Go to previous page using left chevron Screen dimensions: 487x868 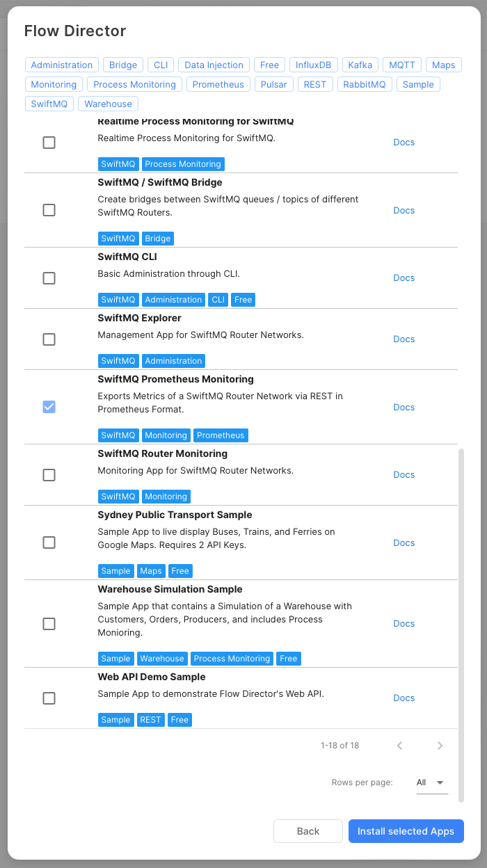click(x=400, y=746)
